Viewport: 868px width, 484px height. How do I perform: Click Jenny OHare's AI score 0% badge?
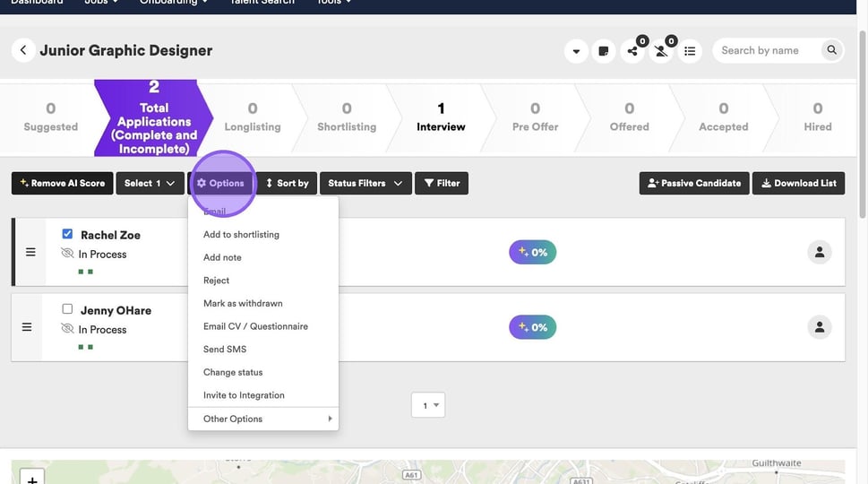click(532, 327)
